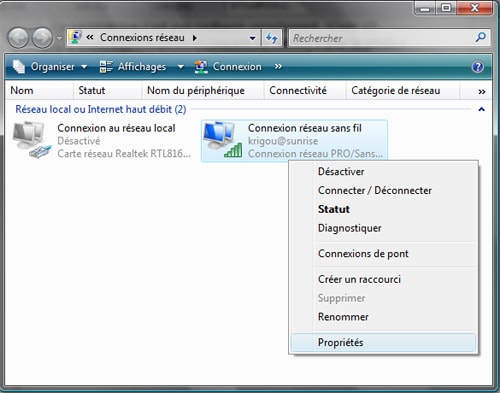The image size is (500, 393).
Task: Select Connexions réseau breadcrumb in address bar
Action: click(x=142, y=38)
